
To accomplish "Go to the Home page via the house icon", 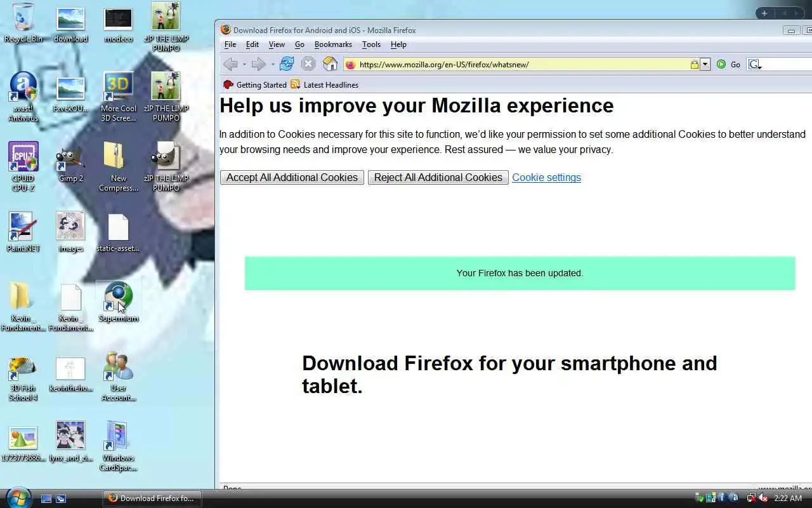I will pos(330,64).
